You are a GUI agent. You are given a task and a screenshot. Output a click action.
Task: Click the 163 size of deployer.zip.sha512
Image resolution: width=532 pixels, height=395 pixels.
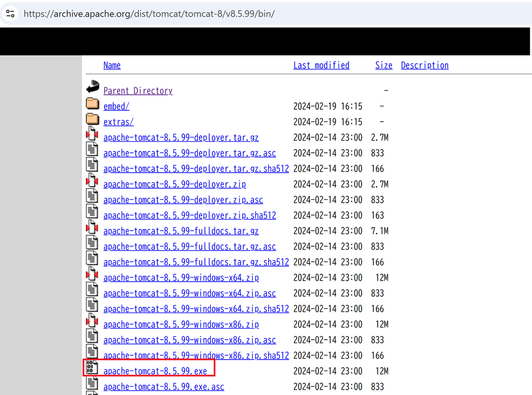378,215
